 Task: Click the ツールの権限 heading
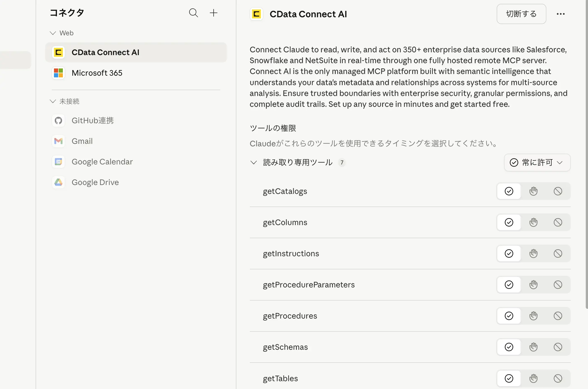pos(273,128)
